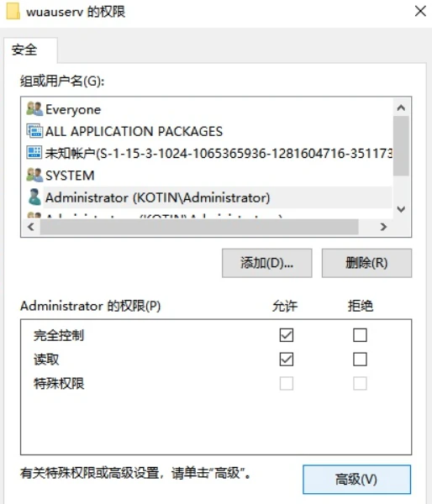Image resolution: width=432 pixels, height=504 pixels.
Task: Click the Remove (删除) button
Action: 366,263
